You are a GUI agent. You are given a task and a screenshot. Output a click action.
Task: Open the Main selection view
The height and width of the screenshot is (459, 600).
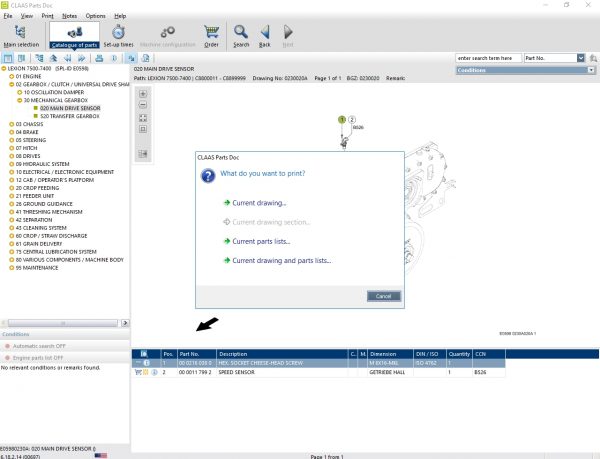tap(21, 36)
